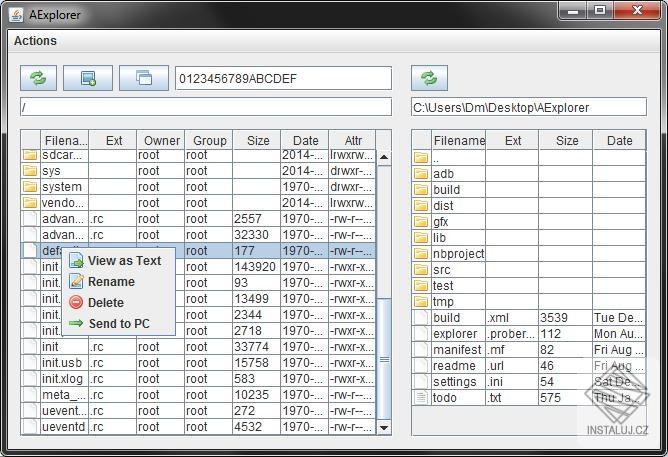This screenshot has width=668, height=457.
Task: Select the src folder icon
Action: 421,270
